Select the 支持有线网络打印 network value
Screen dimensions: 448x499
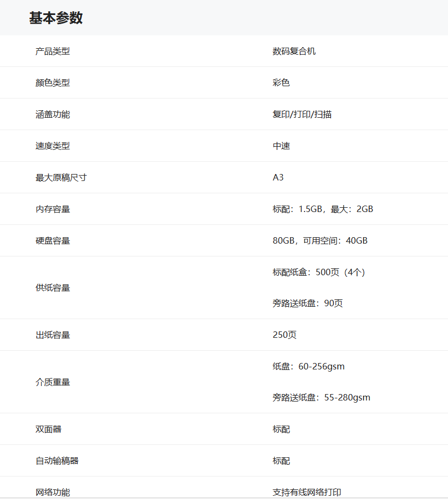[x=307, y=493]
